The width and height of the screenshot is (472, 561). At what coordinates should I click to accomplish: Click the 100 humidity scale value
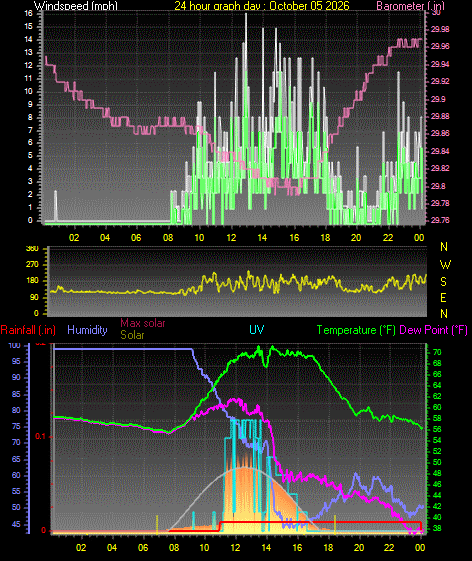coord(14,345)
